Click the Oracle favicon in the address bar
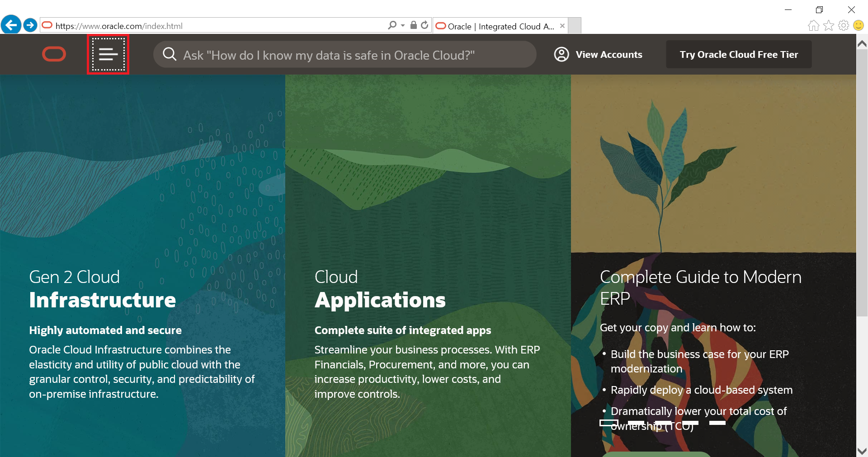Image resolution: width=868 pixels, height=457 pixels. pyautogui.click(x=47, y=25)
